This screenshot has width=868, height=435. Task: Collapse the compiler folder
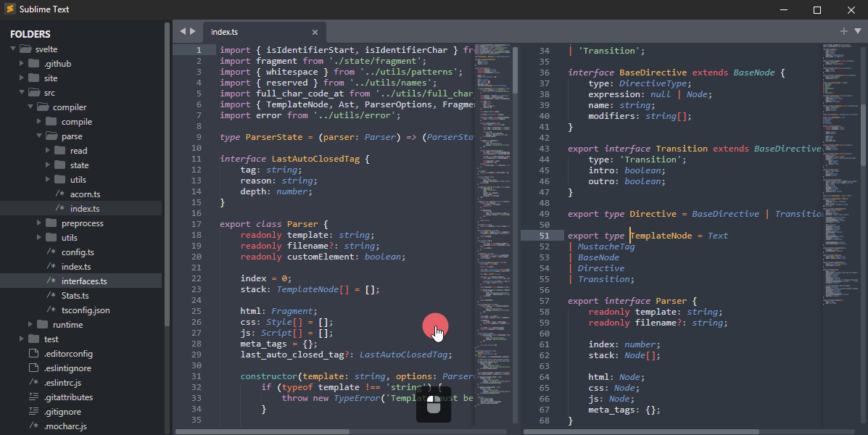point(30,107)
